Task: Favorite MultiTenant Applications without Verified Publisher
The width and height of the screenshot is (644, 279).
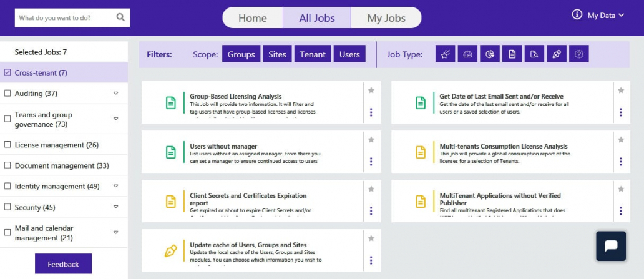Action: 620,189
